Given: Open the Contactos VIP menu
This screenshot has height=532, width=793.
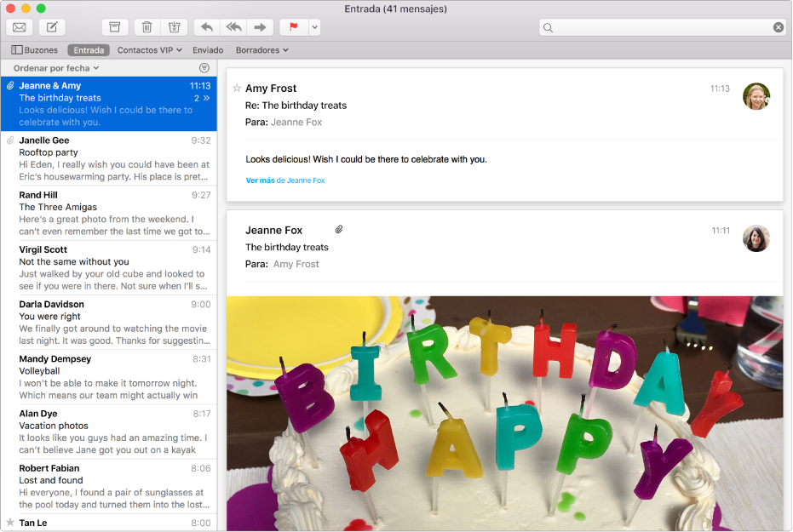Looking at the screenshot, I should click(148, 49).
